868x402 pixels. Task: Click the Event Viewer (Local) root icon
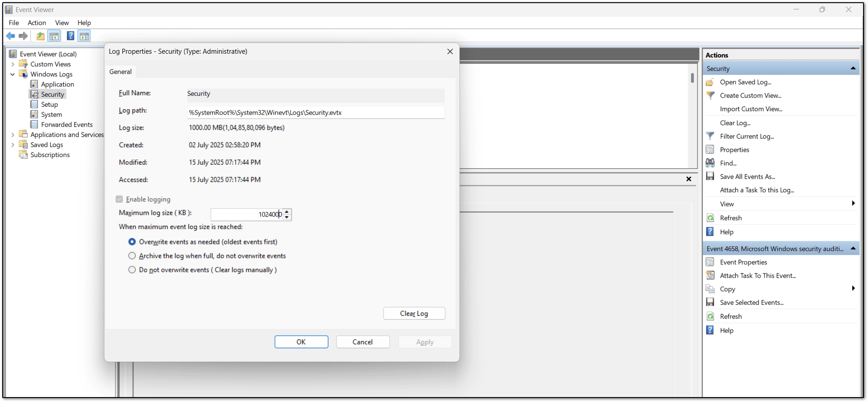(x=13, y=54)
